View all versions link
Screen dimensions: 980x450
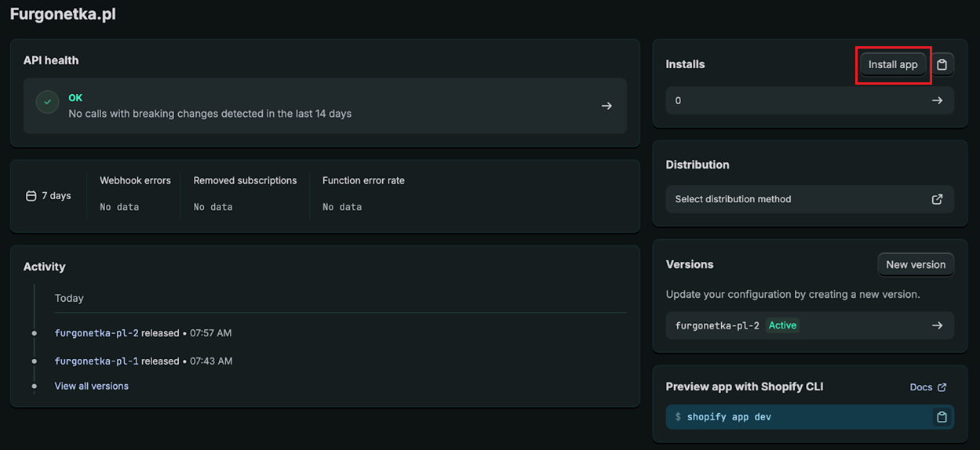click(x=91, y=386)
